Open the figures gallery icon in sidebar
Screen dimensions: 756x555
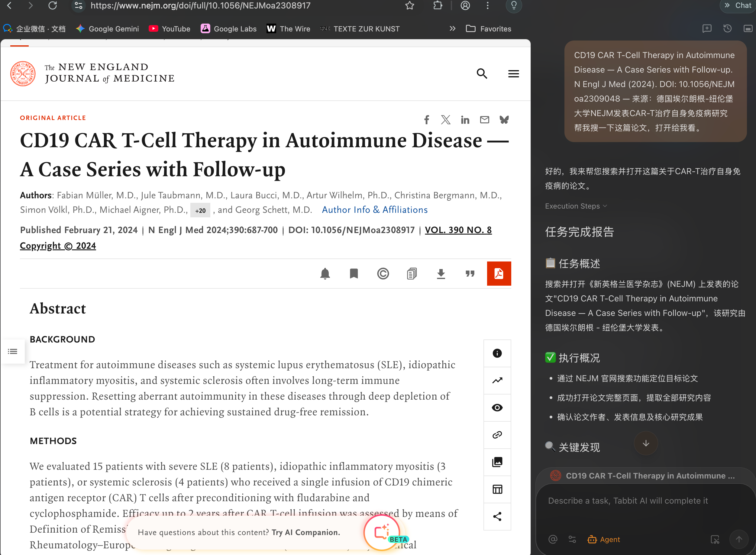497,462
